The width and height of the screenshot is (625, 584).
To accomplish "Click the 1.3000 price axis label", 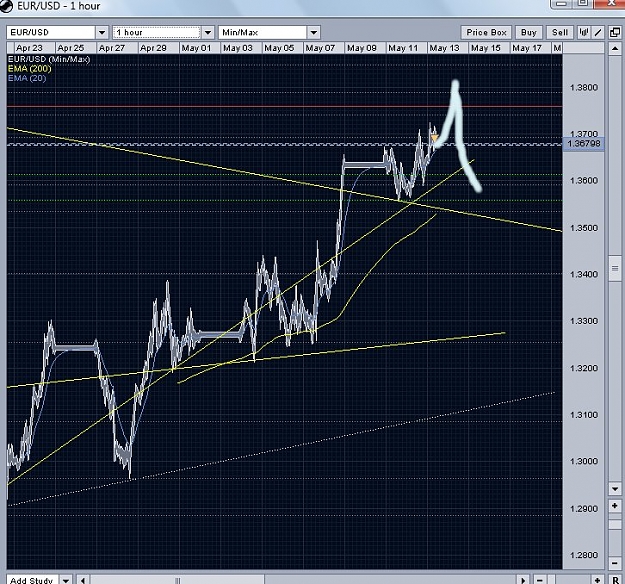I will [x=584, y=461].
